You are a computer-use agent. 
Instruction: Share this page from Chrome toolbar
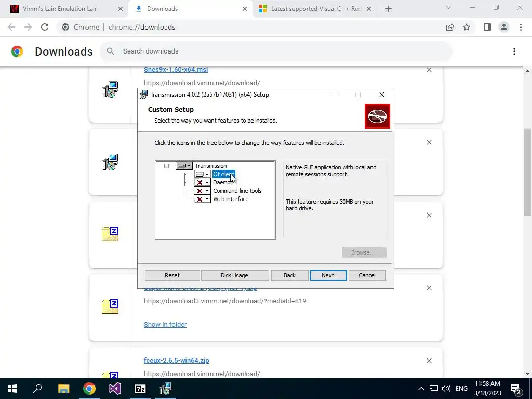[450, 27]
